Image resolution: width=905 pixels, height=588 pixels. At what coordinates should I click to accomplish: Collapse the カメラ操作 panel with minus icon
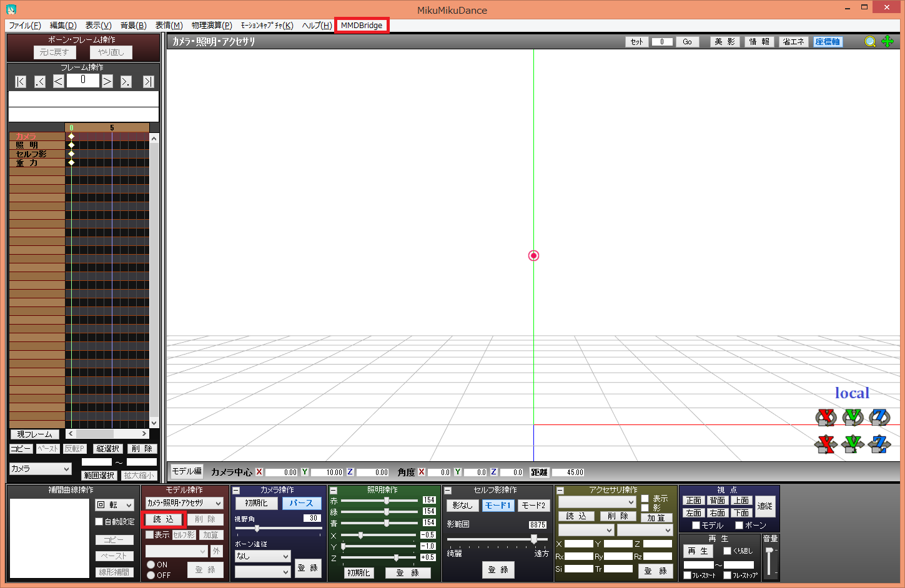click(236, 491)
